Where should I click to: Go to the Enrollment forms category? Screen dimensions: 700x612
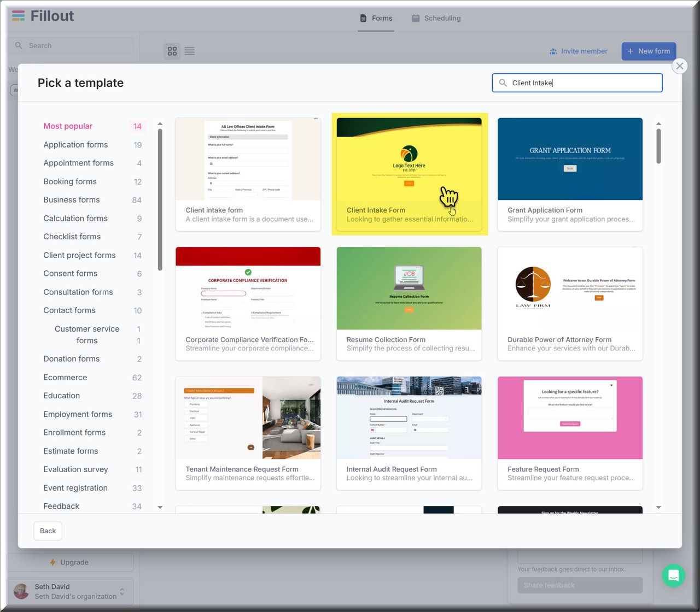(92, 433)
